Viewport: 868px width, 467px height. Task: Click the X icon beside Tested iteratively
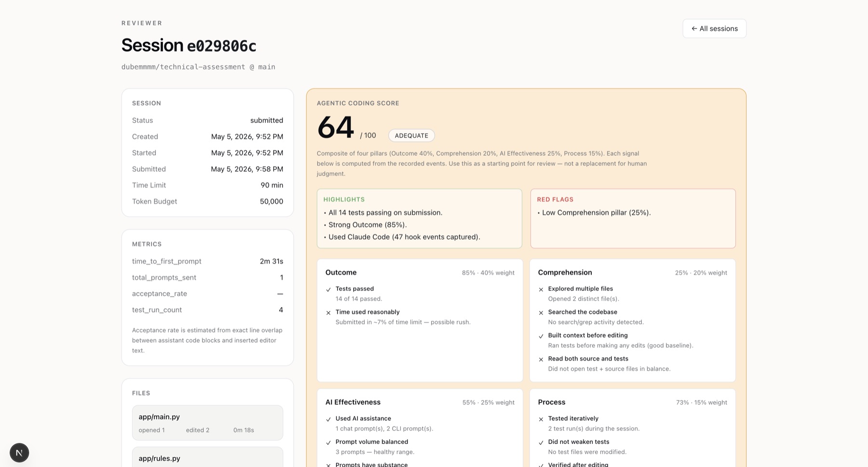tap(541, 419)
